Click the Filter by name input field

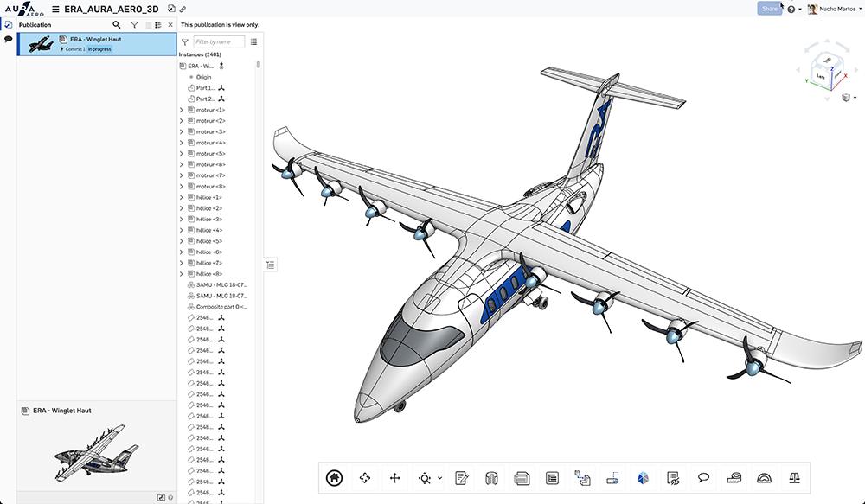click(x=219, y=41)
